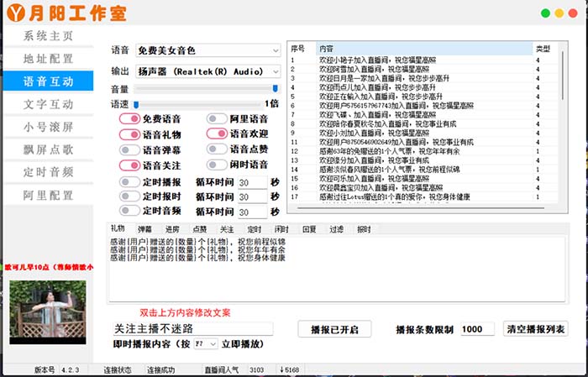Viewport: 588px width, 377px height.
Task: Open the 语音 voice selection dropdown
Action: 207,51
